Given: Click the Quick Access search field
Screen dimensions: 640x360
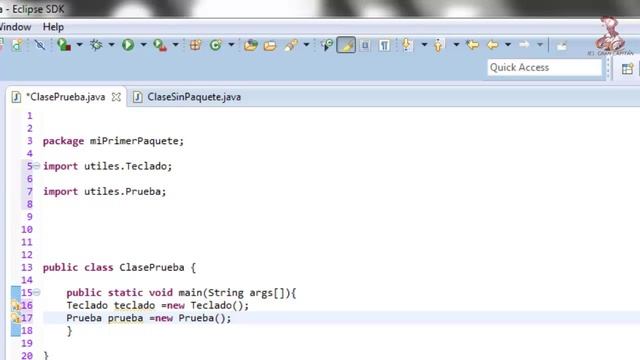Looking at the screenshot, I should (544, 67).
